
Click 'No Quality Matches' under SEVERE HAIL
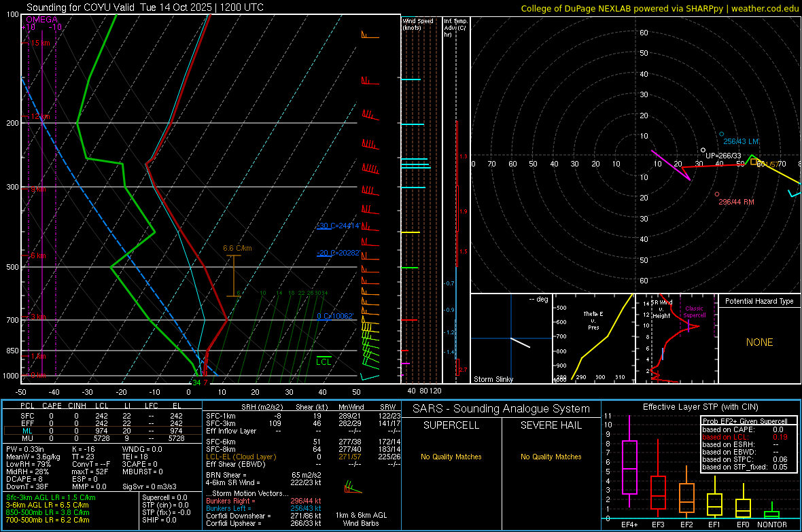(551, 457)
